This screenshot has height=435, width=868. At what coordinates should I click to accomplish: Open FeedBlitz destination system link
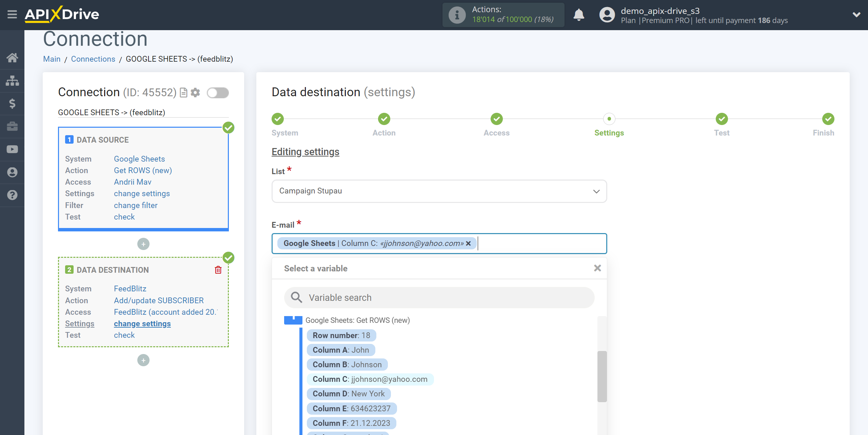pyautogui.click(x=130, y=289)
